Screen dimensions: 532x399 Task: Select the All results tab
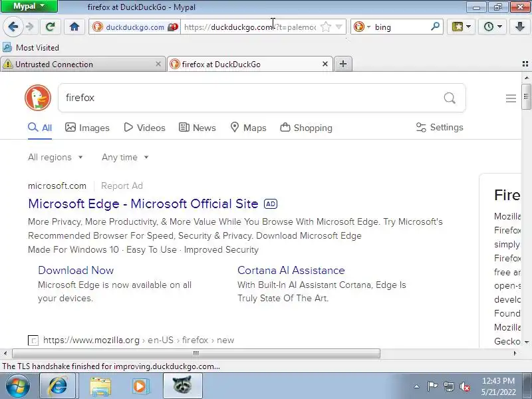coord(40,128)
